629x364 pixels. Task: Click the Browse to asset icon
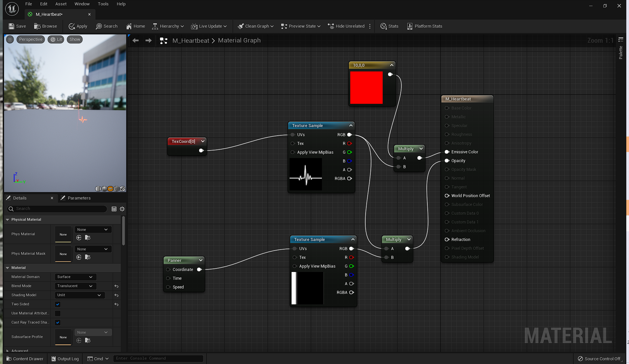point(37,26)
